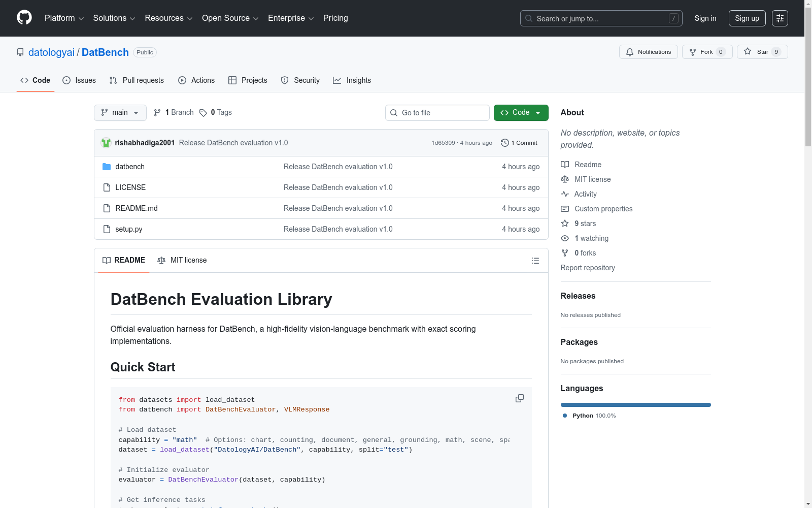Expand the Open Source menu

pos(230,18)
